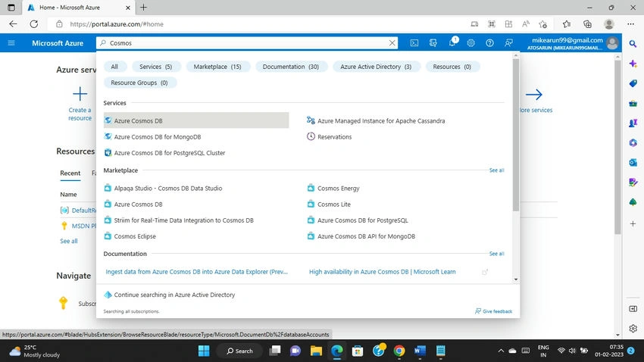Open High availability in Azure Cosmos DB doc
The width and height of the screenshot is (644, 362).
[x=382, y=272]
